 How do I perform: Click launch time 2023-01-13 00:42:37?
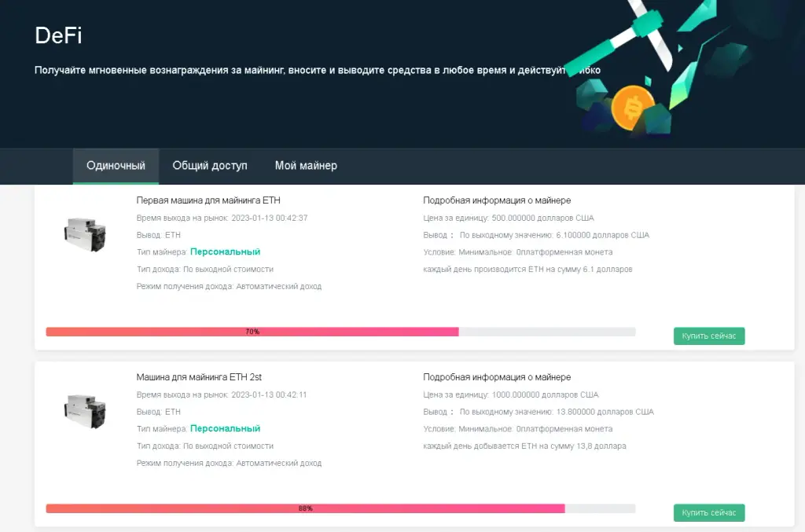point(270,218)
